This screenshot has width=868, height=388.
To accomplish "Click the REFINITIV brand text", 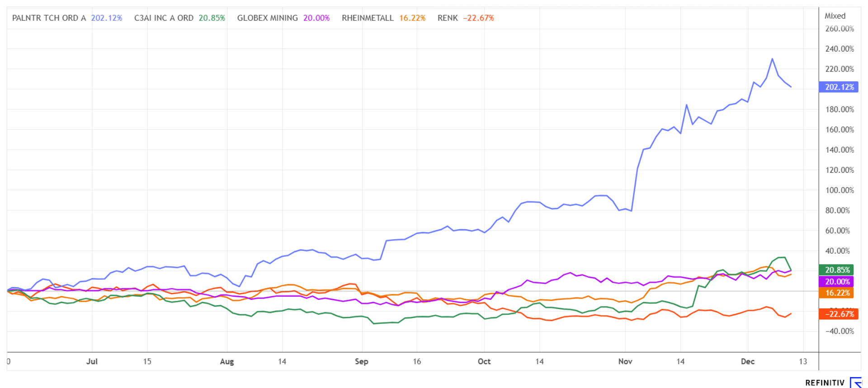I will click(825, 383).
